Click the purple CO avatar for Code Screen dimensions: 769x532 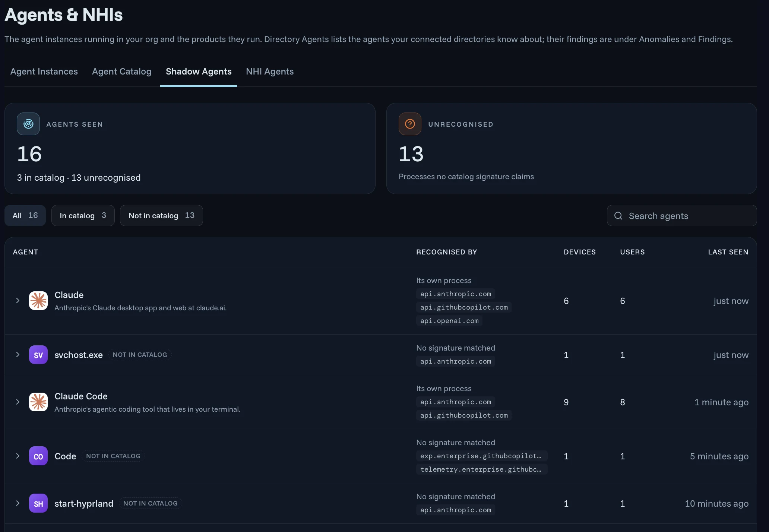tap(38, 456)
